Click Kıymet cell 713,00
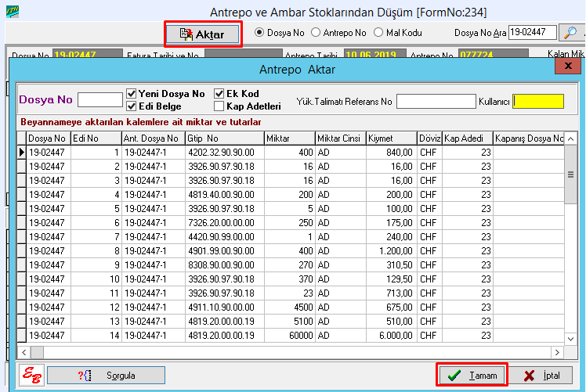586x392 pixels. coord(391,293)
